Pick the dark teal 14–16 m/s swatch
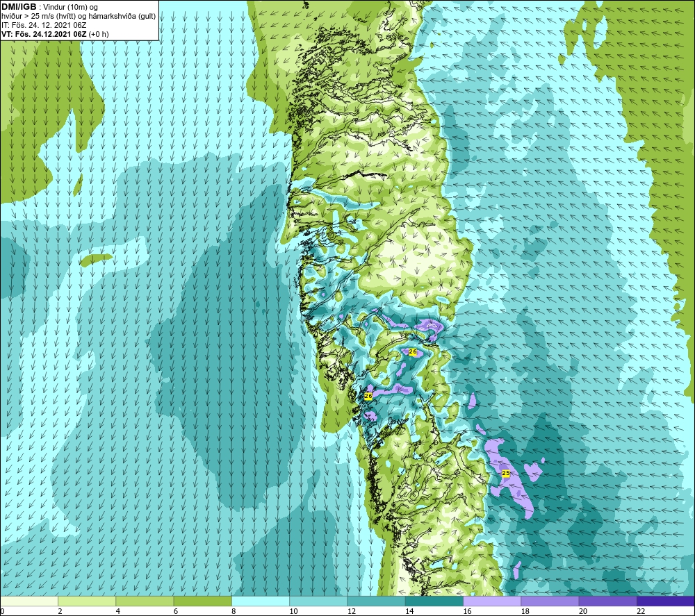Viewport: 695px width, 616px height. pos(434,601)
